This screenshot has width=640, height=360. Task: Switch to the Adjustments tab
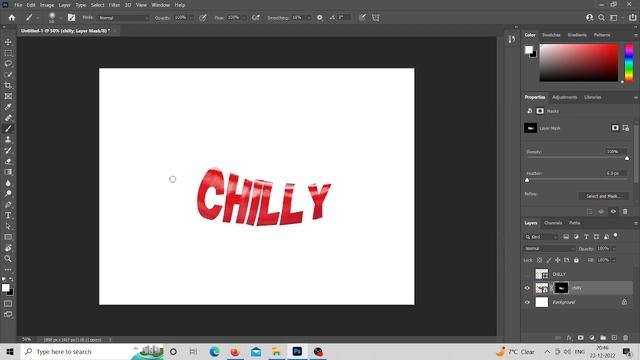tap(564, 97)
